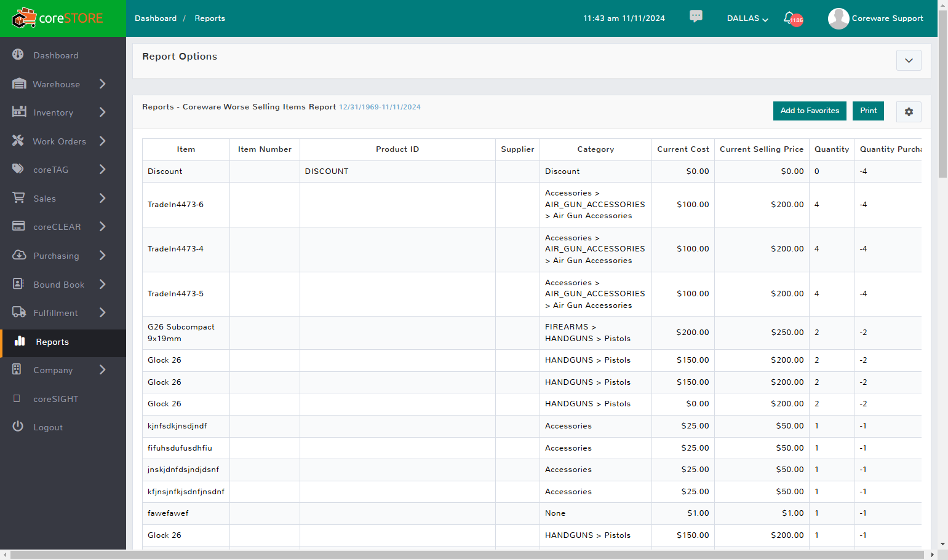
Task: Expand the Warehouse submenu arrow
Action: (x=102, y=84)
